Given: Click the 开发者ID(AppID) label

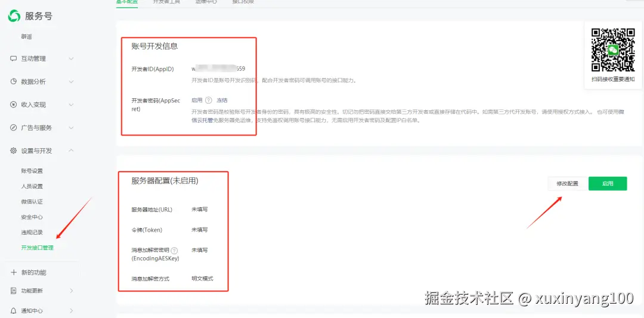Looking at the screenshot, I should (x=153, y=69).
